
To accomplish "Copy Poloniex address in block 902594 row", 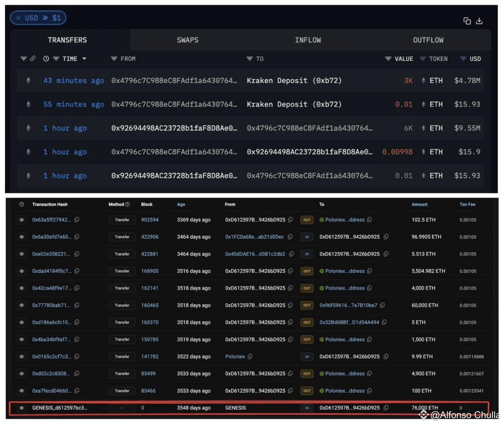I will pos(369,220).
